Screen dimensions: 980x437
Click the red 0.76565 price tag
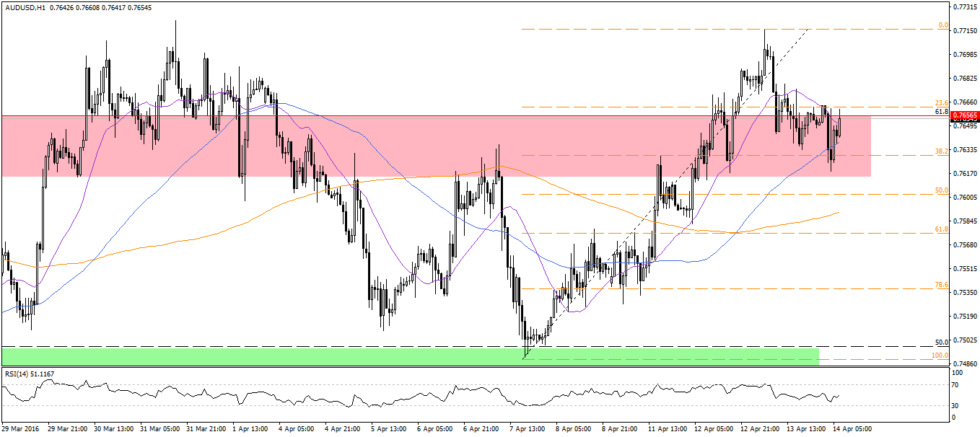964,115
